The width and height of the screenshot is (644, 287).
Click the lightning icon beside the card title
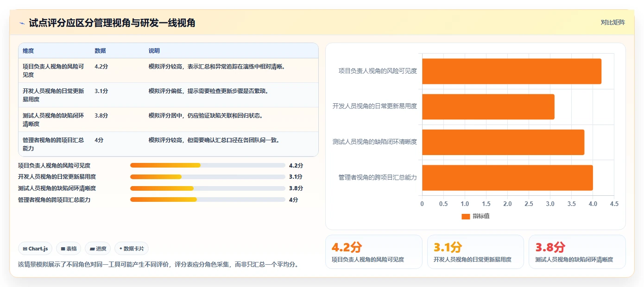click(22, 23)
